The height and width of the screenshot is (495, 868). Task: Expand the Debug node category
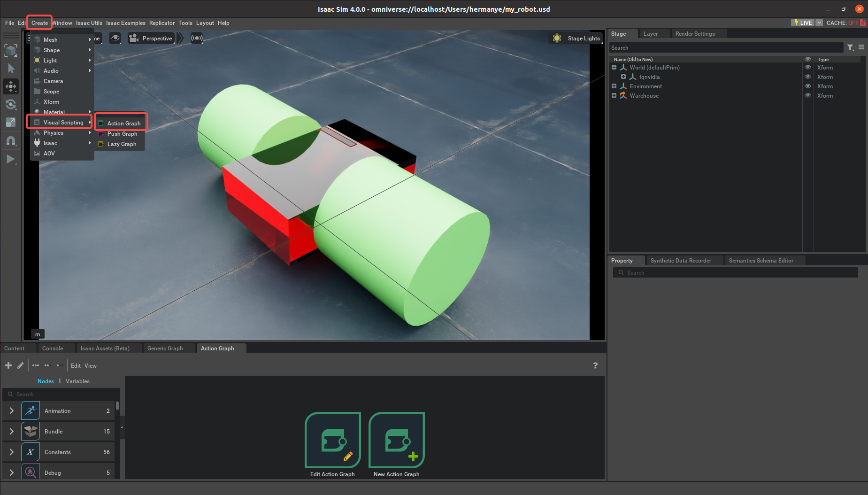pyautogui.click(x=12, y=472)
